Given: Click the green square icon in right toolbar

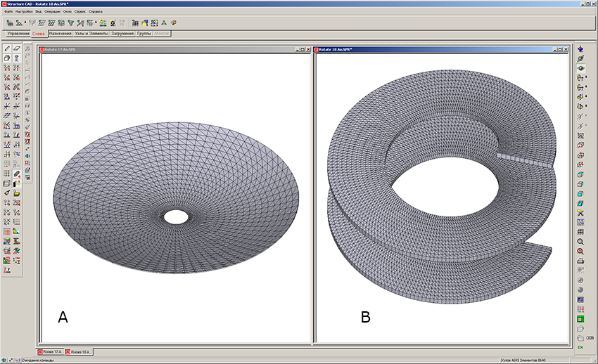Looking at the screenshot, I should (580, 318).
